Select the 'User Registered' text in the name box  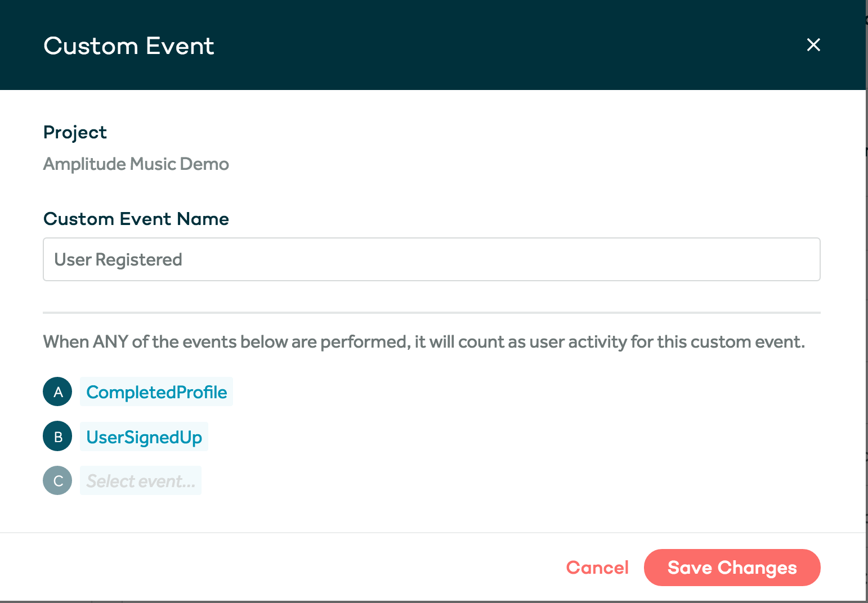(118, 259)
